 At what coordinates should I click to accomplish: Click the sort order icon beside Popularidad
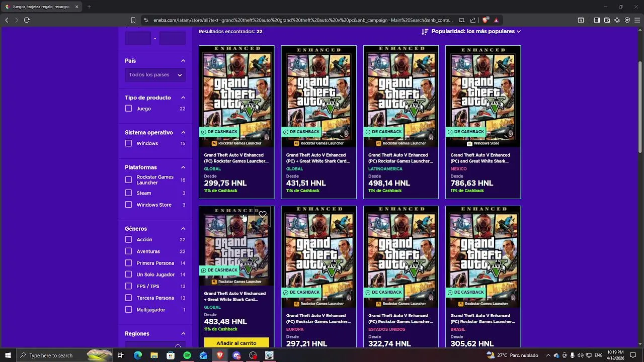click(x=425, y=31)
